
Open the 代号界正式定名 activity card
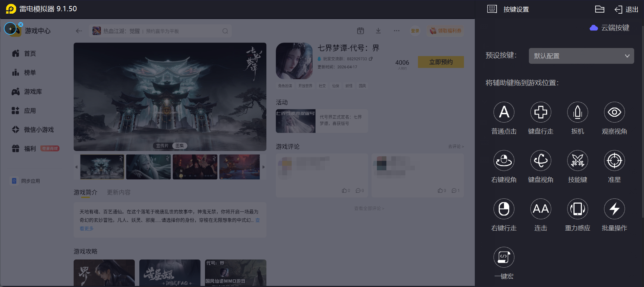pos(322,121)
